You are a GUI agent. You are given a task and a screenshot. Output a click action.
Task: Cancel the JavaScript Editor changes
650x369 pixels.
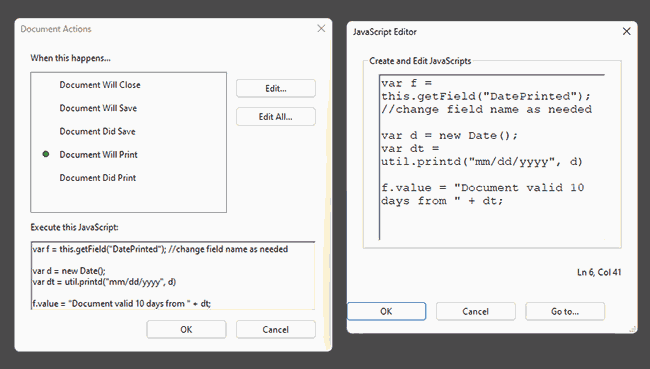[x=475, y=311]
